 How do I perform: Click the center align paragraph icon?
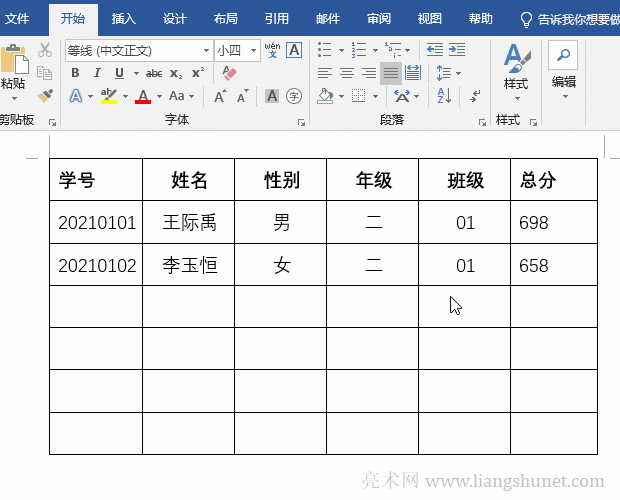tap(347, 73)
